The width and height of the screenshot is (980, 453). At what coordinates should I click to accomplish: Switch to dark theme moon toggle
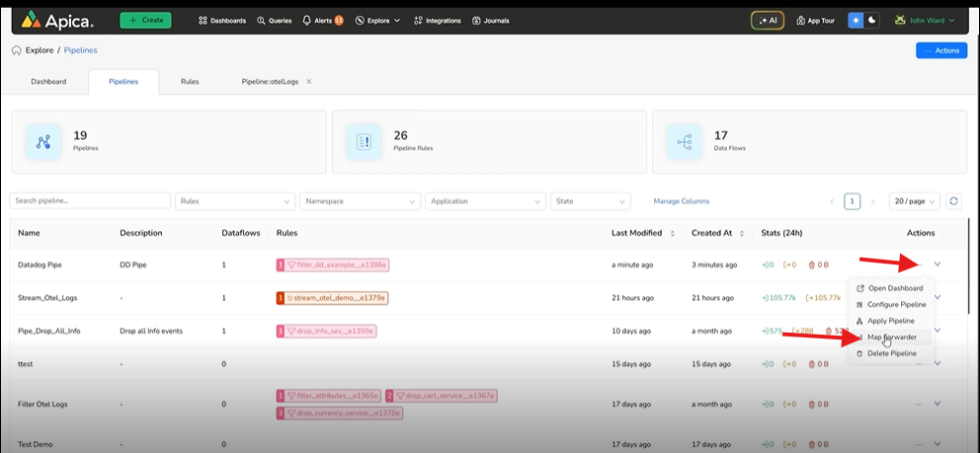tap(872, 20)
